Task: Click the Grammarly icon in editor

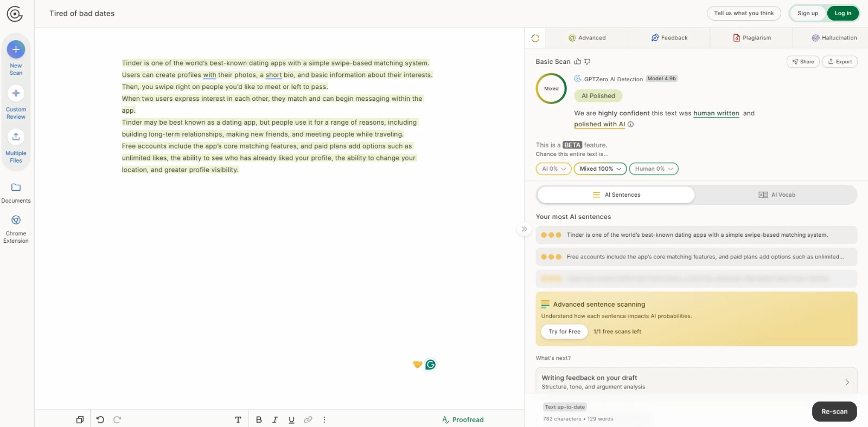Action: point(431,365)
